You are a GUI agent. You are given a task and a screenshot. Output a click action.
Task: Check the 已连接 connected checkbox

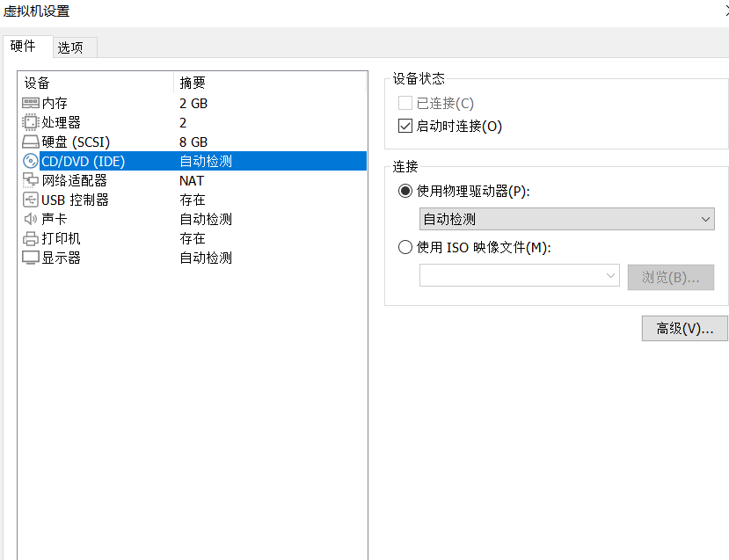pos(404,103)
